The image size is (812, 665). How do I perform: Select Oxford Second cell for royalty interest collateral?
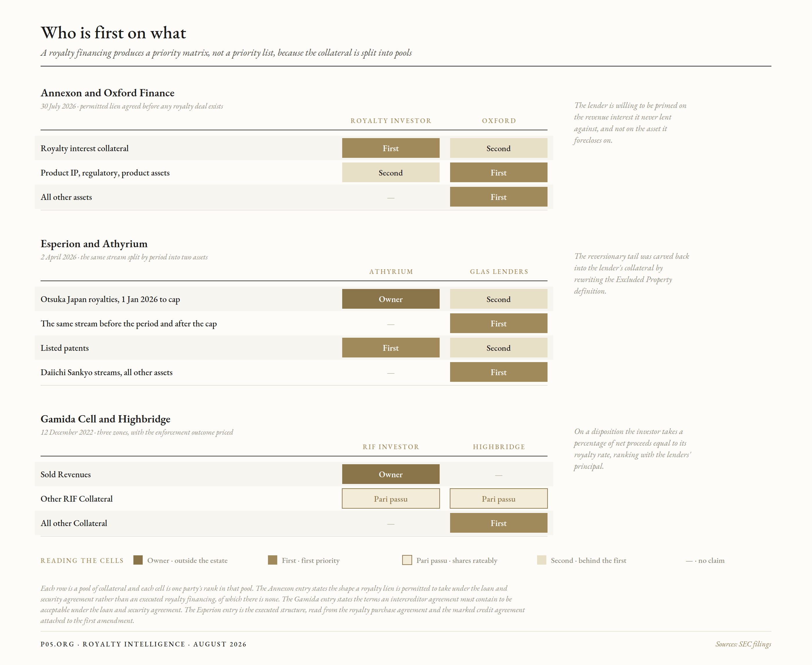pos(499,148)
